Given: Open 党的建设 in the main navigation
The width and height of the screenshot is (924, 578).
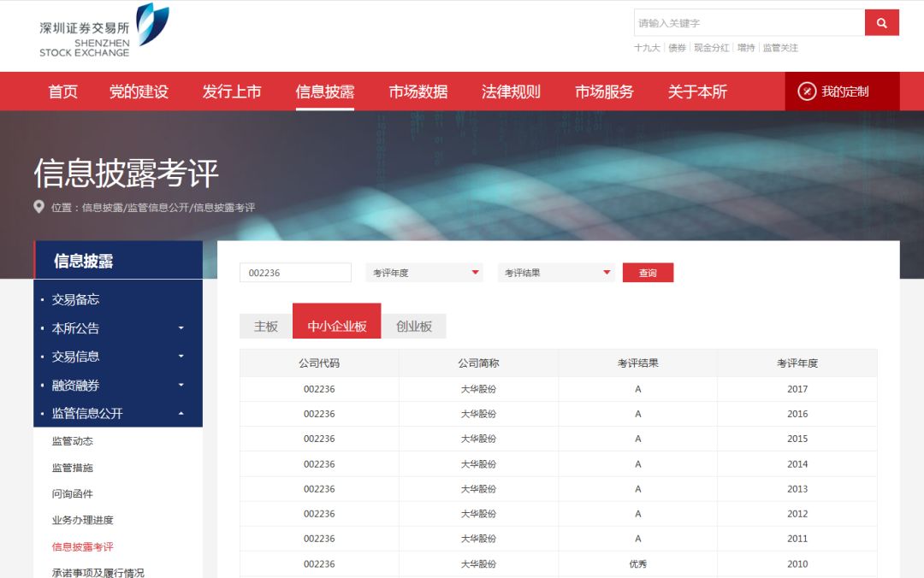Looking at the screenshot, I should (139, 91).
